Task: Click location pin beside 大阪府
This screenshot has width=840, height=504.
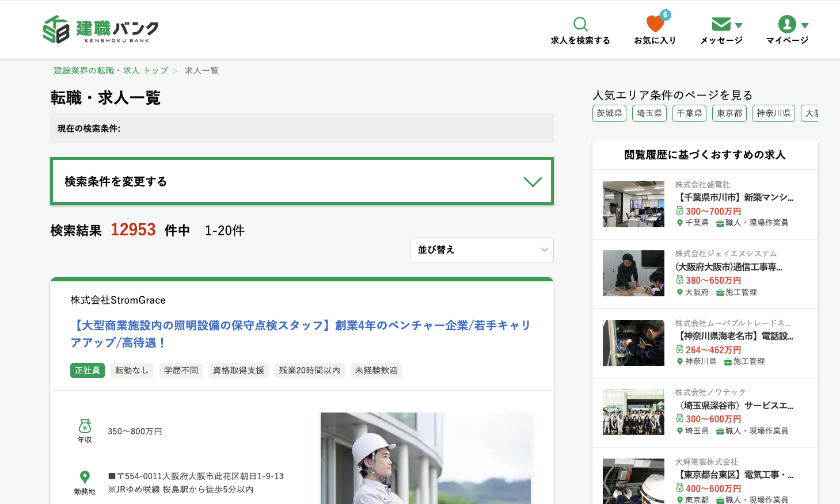Action: click(679, 292)
